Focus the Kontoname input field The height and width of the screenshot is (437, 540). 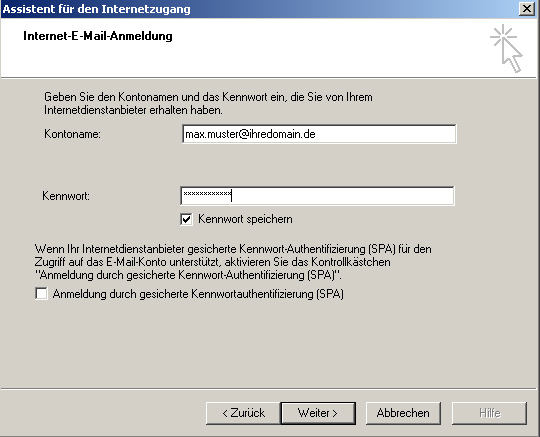pyautogui.click(x=319, y=134)
